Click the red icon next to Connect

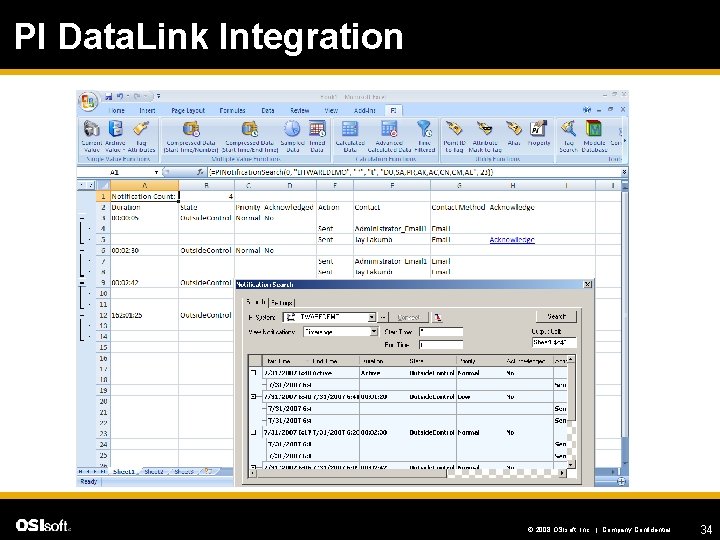[438, 317]
